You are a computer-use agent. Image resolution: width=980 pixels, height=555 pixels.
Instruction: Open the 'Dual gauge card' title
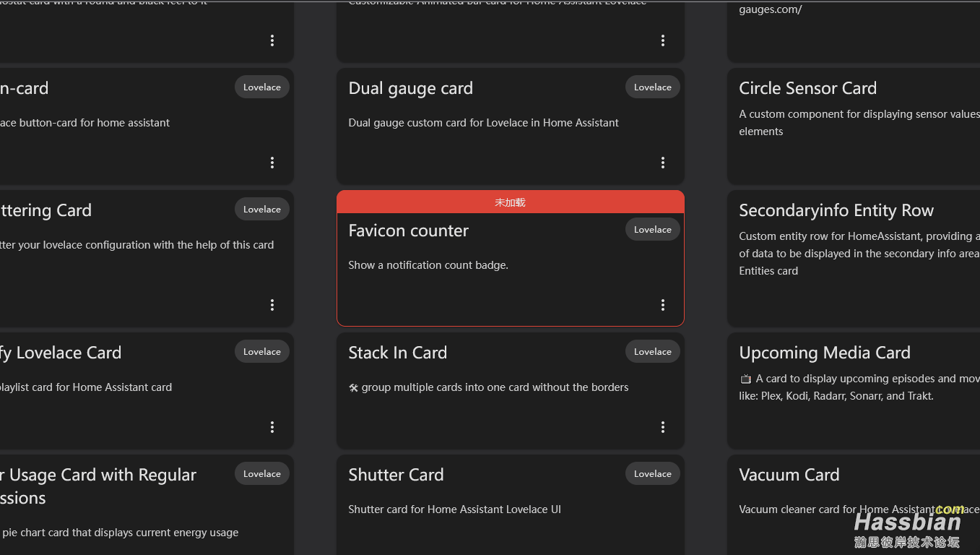point(410,88)
